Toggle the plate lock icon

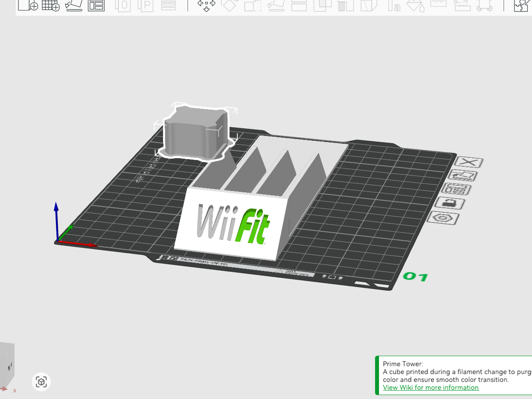[449, 203]
